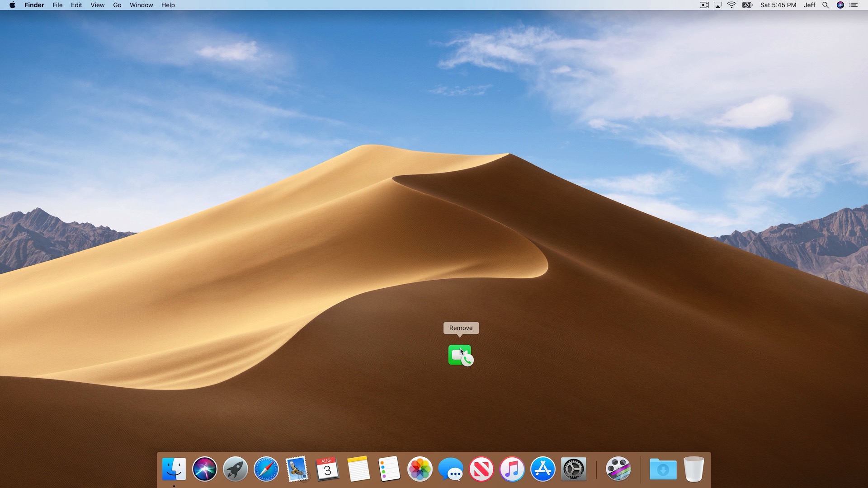Click the FaceTime icon under the Remove tooltip
Screen dimensions: 868x488
[460, 356]
